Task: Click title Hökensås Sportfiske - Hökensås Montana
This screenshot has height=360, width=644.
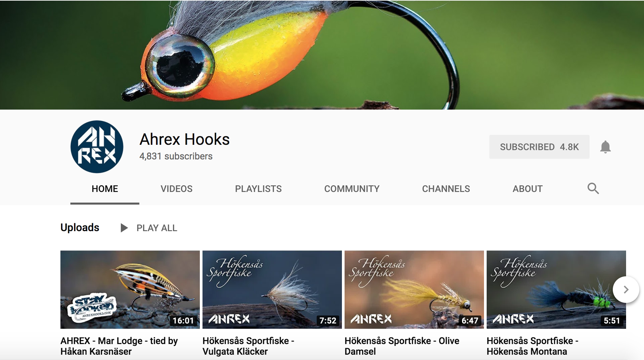Action: coord(532,346)
